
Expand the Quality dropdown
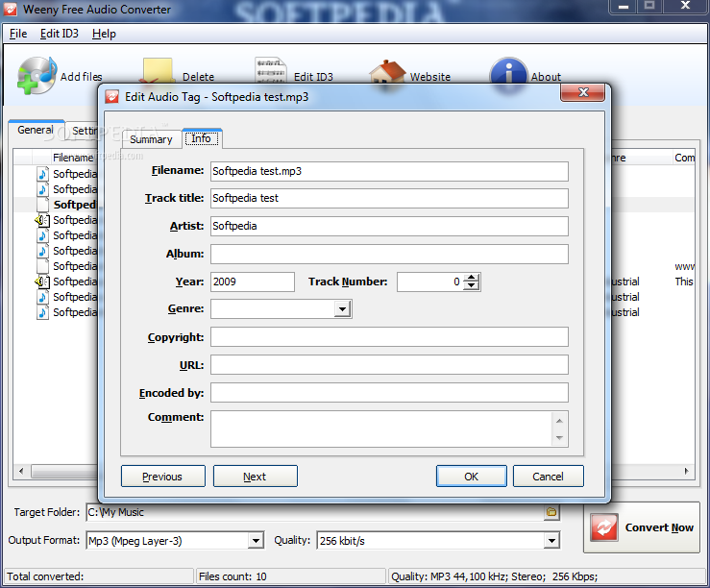pos(551,541)
